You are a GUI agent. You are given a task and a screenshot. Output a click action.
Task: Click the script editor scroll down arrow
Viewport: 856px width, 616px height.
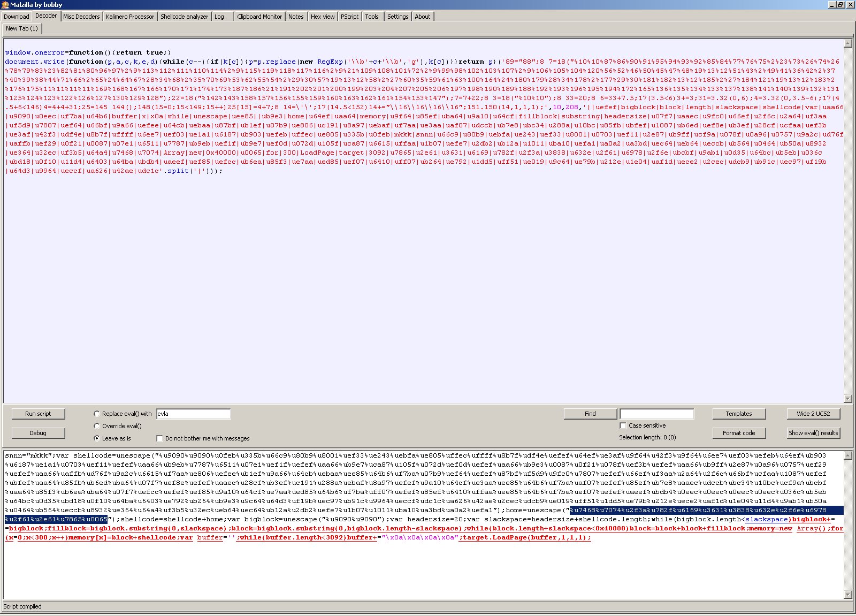pyautogui.click(x=847, y=399)
